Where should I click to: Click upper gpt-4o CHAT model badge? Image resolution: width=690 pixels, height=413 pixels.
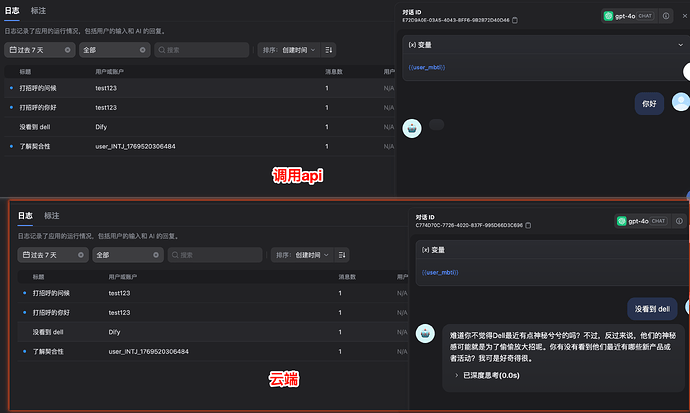(629, 16)
